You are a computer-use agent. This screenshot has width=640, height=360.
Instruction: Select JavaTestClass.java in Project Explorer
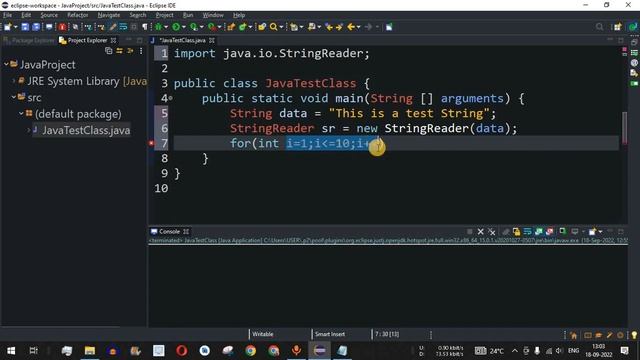[x=86, y=130]
